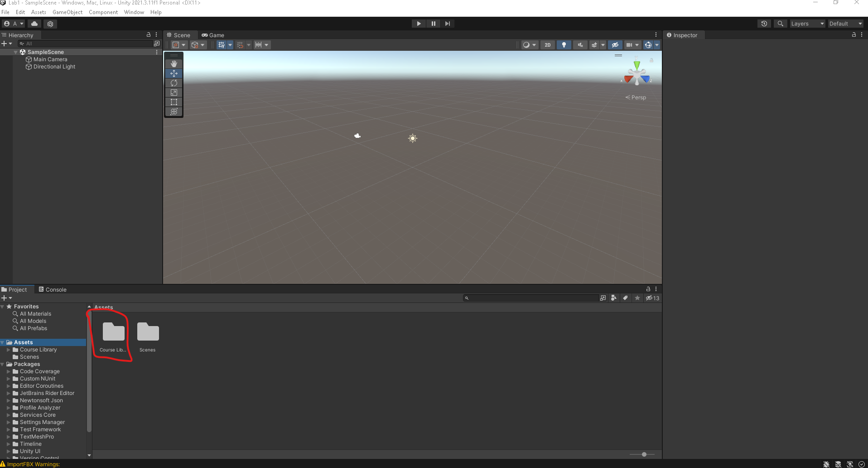The height and width of the screenshot is (468, 868).
Task: Toggle scene audio mute
Action: click(580, 45)
